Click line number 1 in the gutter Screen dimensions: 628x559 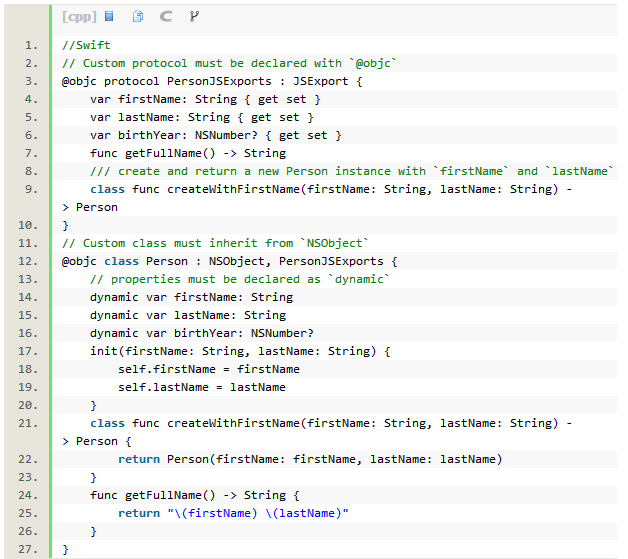click(x=30, y=45)
